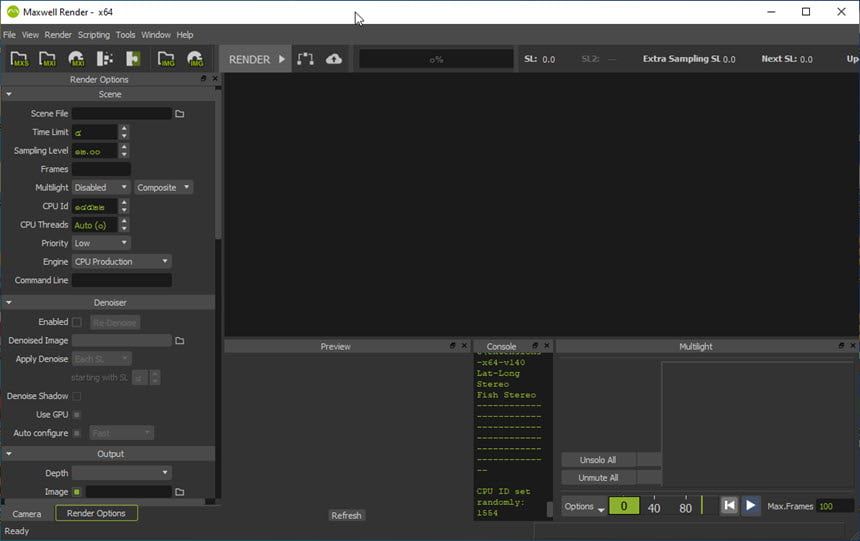Viewport: 860px width, 541px height.
Task: Toggle the Denoise Shadow checkbox
Action: pos(77,396)
